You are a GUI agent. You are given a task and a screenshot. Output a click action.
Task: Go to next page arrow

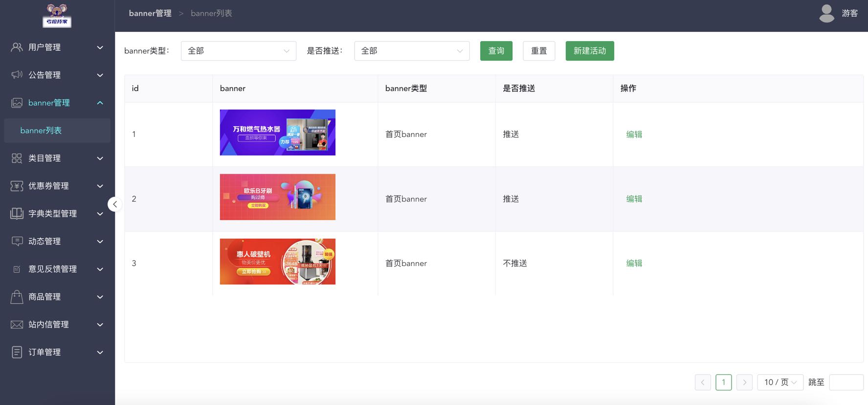745,382
